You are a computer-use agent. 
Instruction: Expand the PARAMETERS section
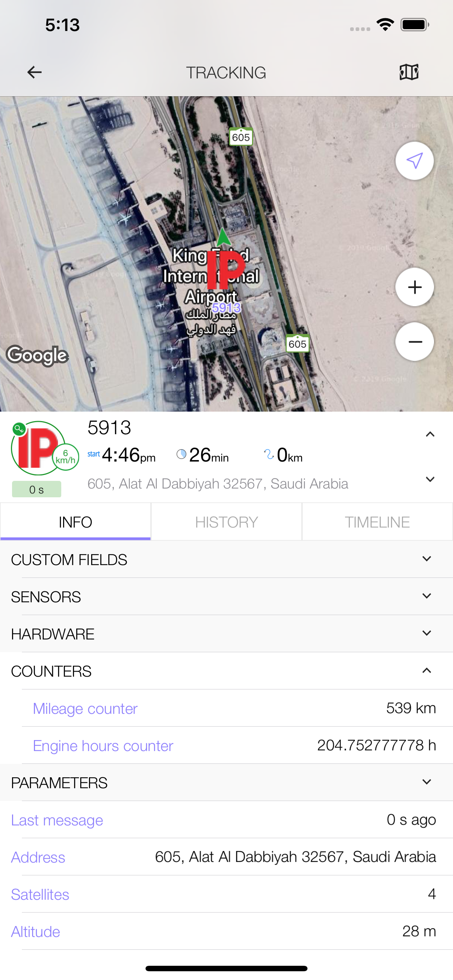(x=226, y=782)
